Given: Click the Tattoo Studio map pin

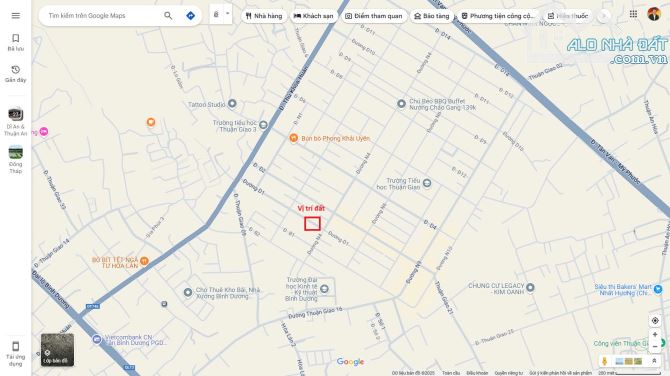Looking at the screenshot, I should [x=232, y=103].
